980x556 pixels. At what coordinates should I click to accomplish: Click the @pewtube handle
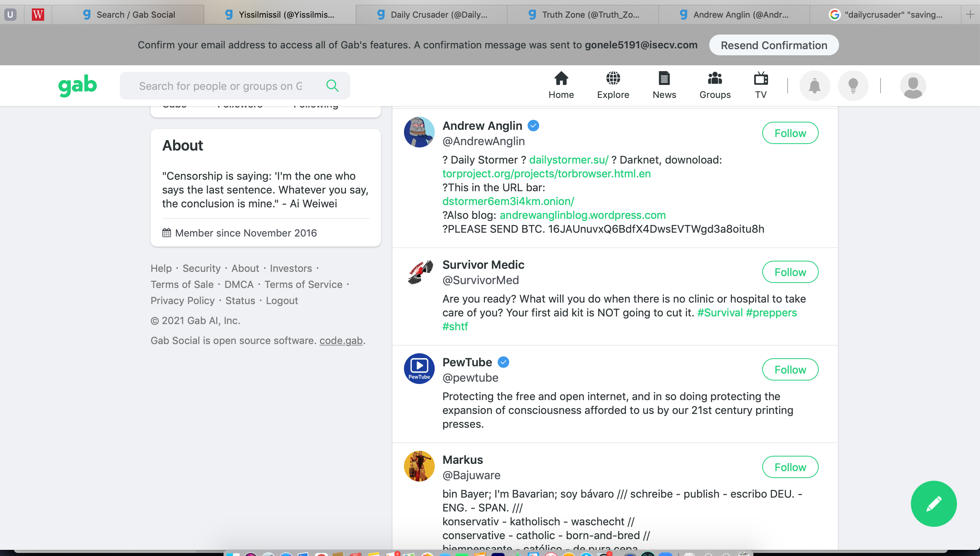[470, 377]
